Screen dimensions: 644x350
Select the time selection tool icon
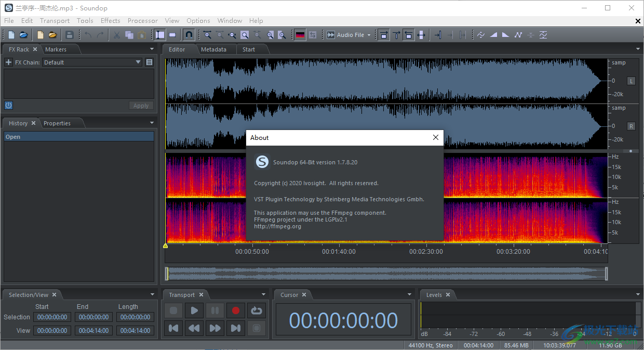[x=160, y=35]
